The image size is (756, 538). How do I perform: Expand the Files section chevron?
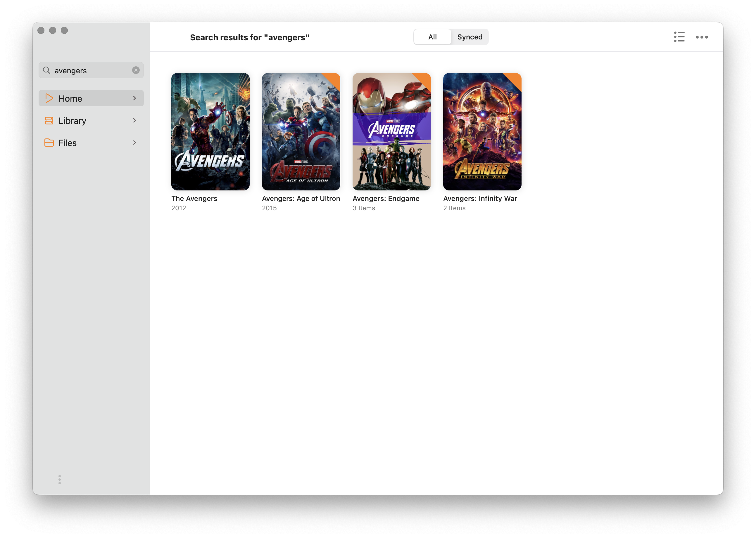tap(134, 143)
